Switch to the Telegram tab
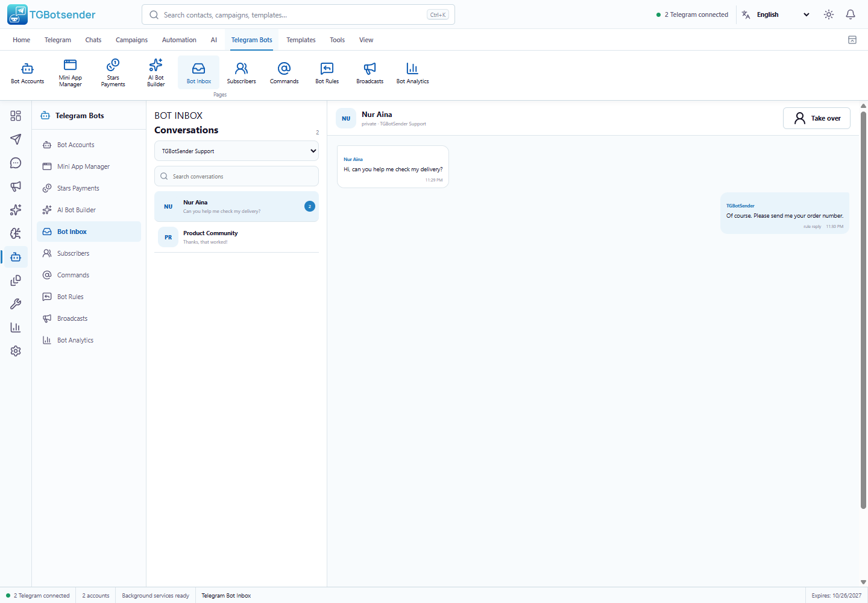This screenshot has width=868, height=603. tap(58, 40)
